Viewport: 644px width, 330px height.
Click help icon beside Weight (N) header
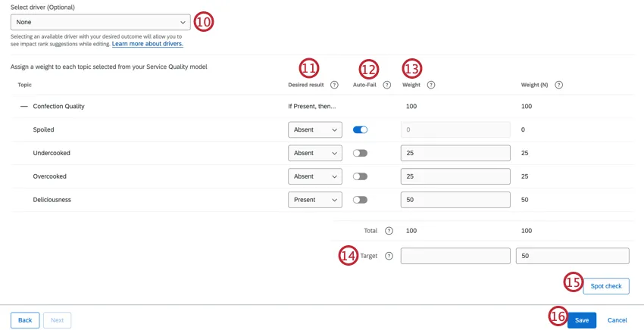(559, 85)
